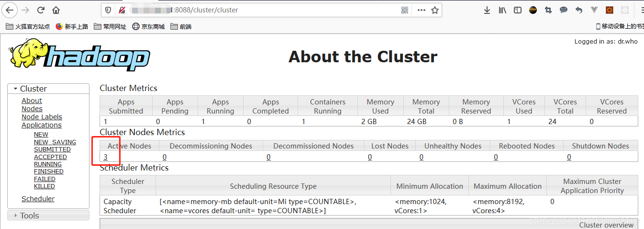The width and height of the screenshot is (644, 229).
Task: Click the undo arrow extension icon
Action: click(x=579, y=10)
